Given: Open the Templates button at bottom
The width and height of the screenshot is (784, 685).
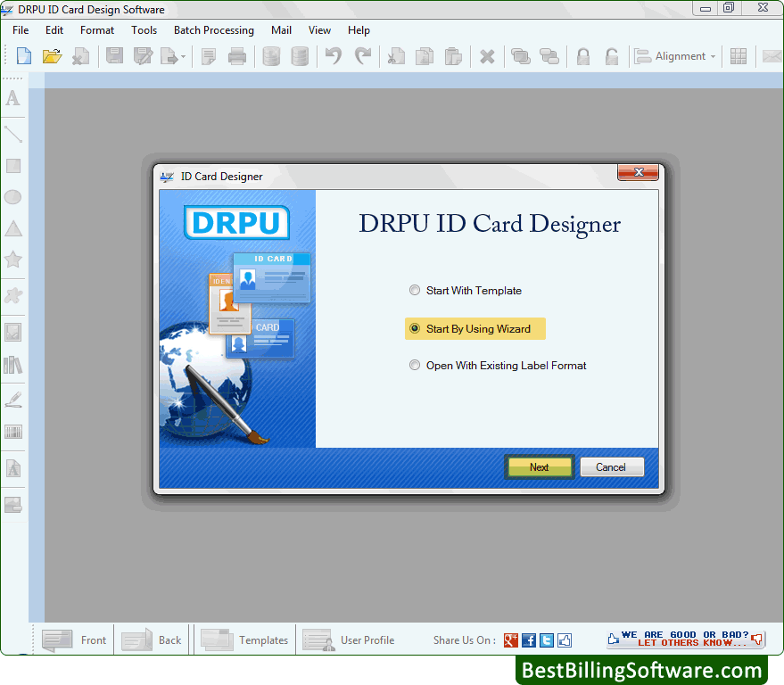Looking at the screenshot, I should point(244,640).
